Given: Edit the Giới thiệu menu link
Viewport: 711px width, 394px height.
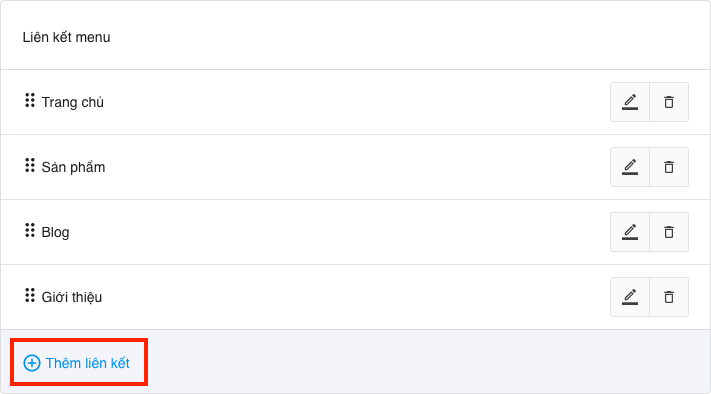Looking at the screenshot, I should [630, 297].
